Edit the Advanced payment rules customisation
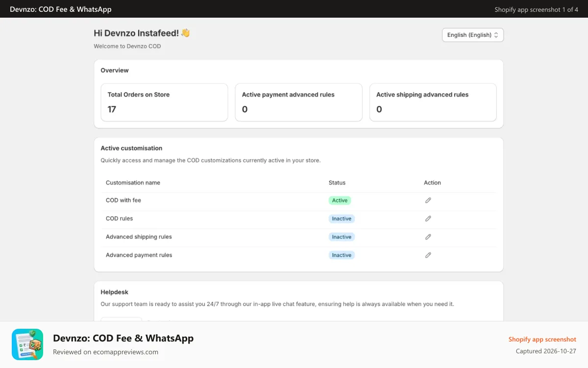 point(428,255)
